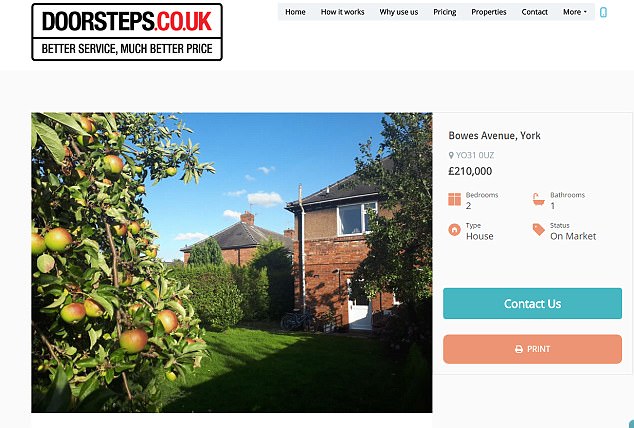Click the Contact Us button
634x428 pixels.
pos(533,304)
